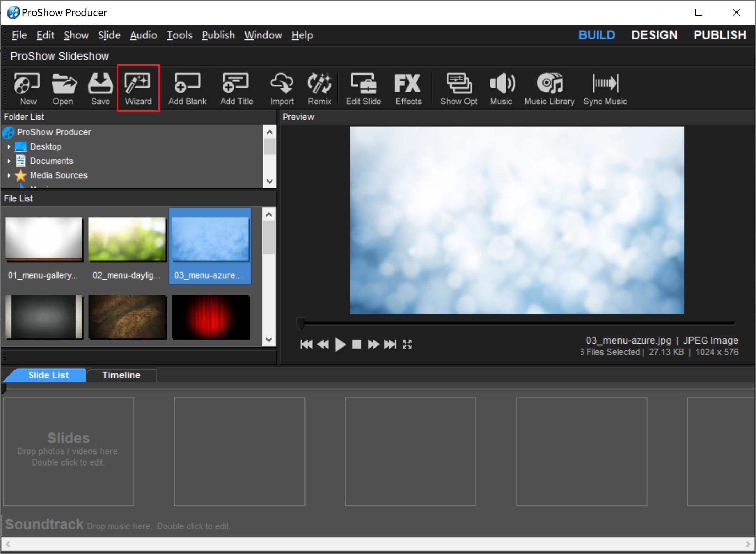Image resolution: width=756 pixels, height=554 pixels.
Task: Click the Sync Music icon
Action: 605,88
